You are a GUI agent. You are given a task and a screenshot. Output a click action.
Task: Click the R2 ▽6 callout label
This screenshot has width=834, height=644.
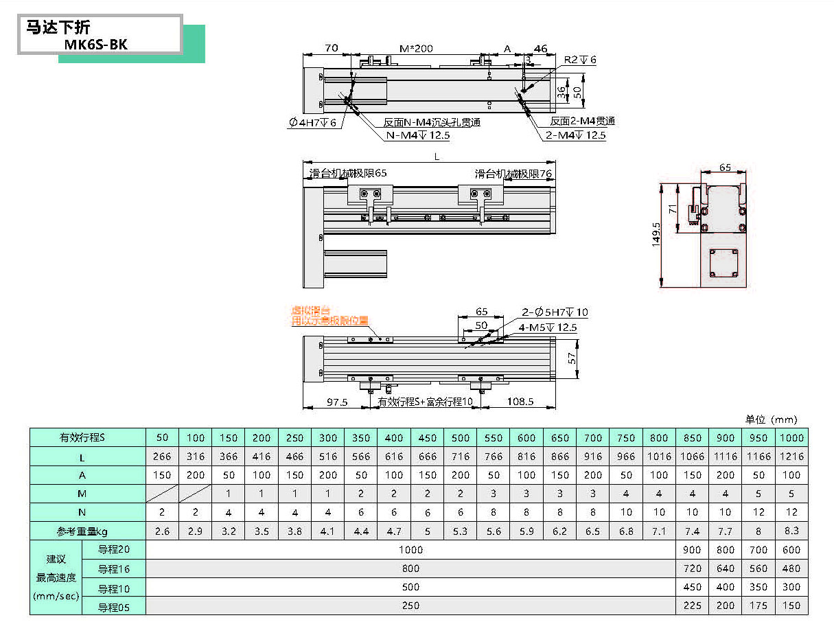pos(580,60)
